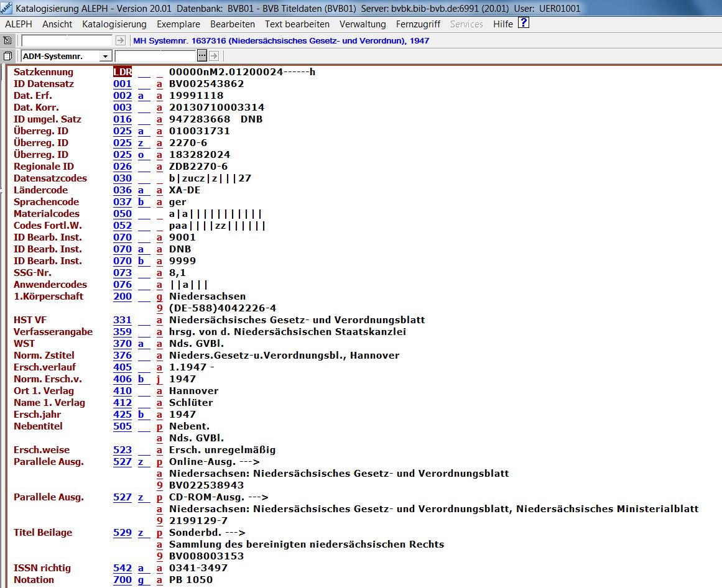The height and width of the screenshot is (588, 722).
Task: Click the go arrow next to ADM search field
Action: point(213,56)
